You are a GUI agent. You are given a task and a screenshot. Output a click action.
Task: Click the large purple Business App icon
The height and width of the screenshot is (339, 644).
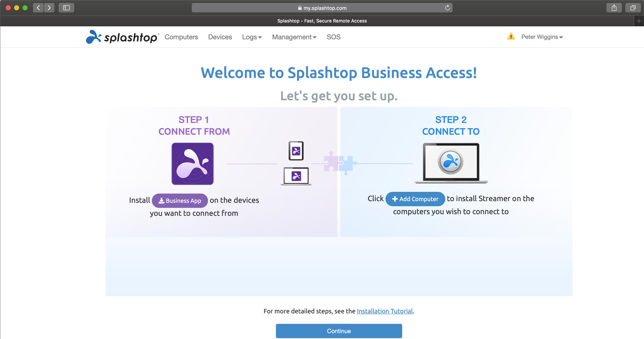coord(192,164)
